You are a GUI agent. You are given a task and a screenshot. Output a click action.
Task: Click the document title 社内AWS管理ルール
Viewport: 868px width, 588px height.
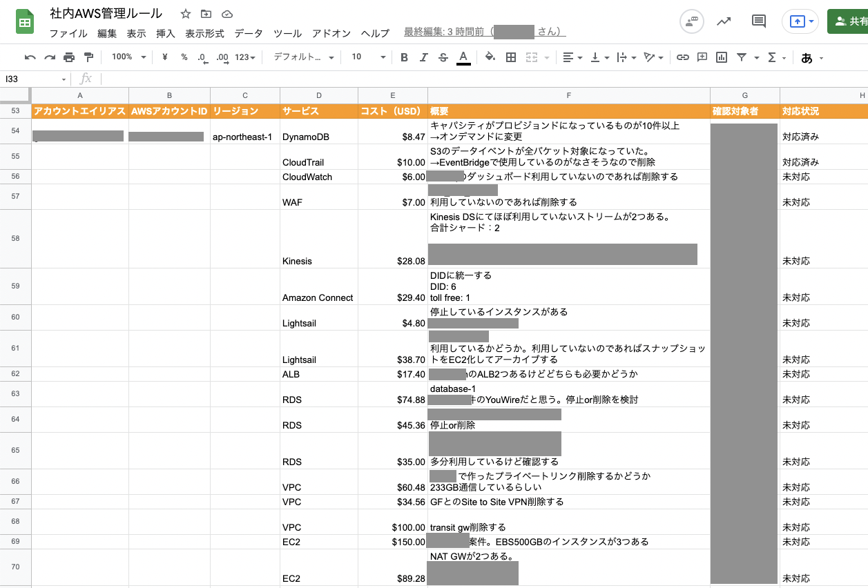[x=106, y=14]
